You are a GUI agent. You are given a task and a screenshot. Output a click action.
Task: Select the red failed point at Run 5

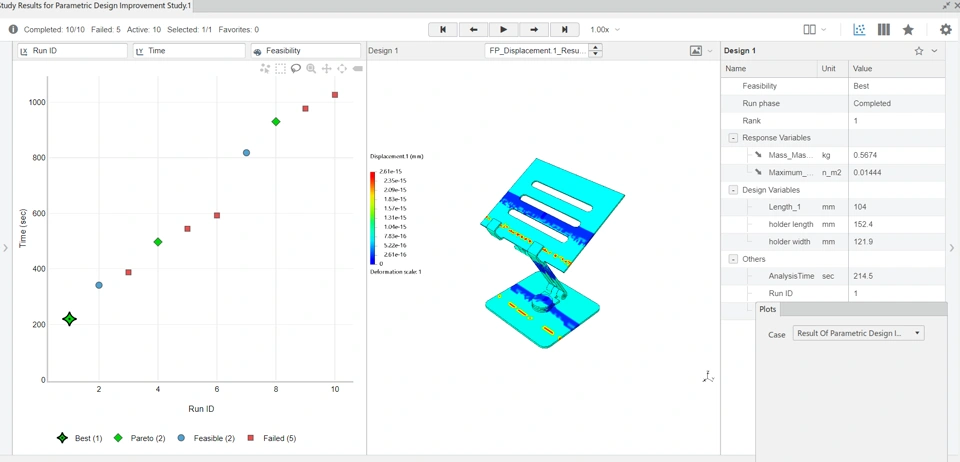(187, 229)
